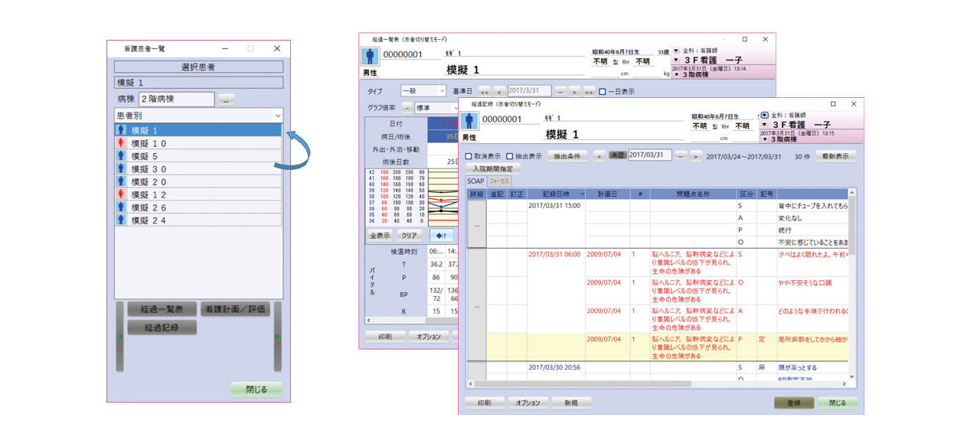The height and width of the screenshot is (444, 980).
Task: Toggle the 一日表示 checkbox
Action: click(603, 92)
